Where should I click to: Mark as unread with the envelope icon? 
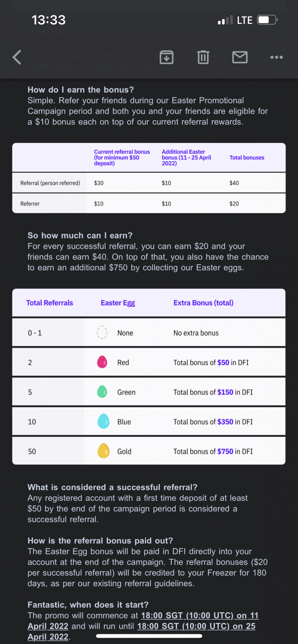pos(240,57)
